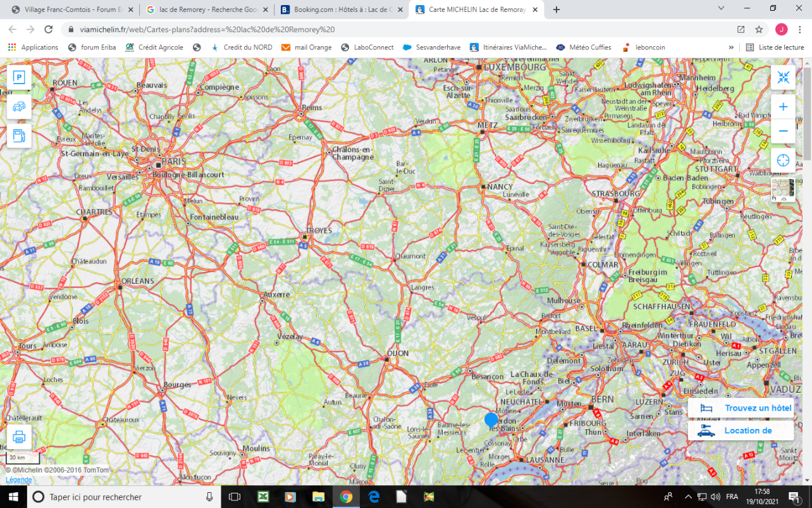Toggle the traffic layer with cars icon
This screenshot has height=508, width=812.
tap(19, 106)
